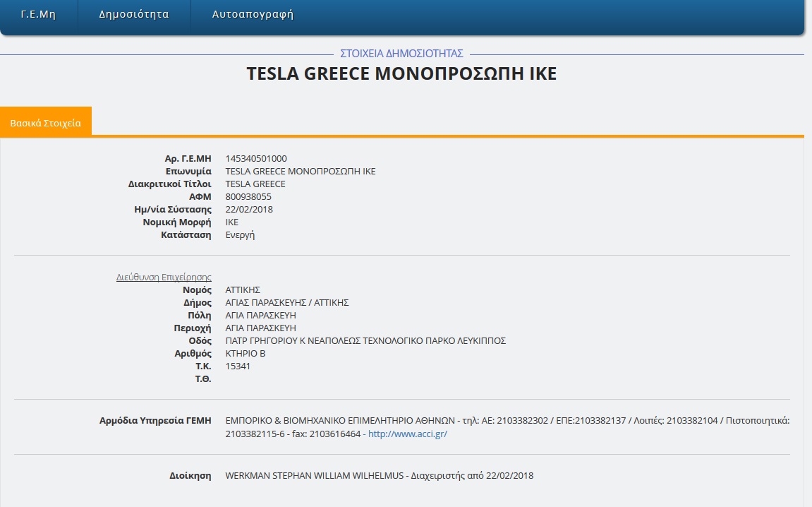Image resolution: width=812 pixels, height=507 pixels.
Task: Click the Νομική Μορφή field label
Action: click(177, 222)
